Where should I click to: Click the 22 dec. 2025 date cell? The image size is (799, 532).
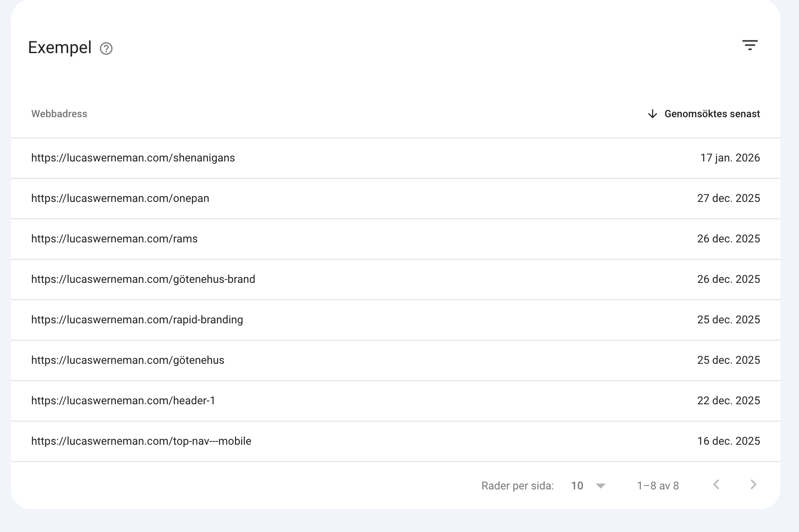coord(728,400)
